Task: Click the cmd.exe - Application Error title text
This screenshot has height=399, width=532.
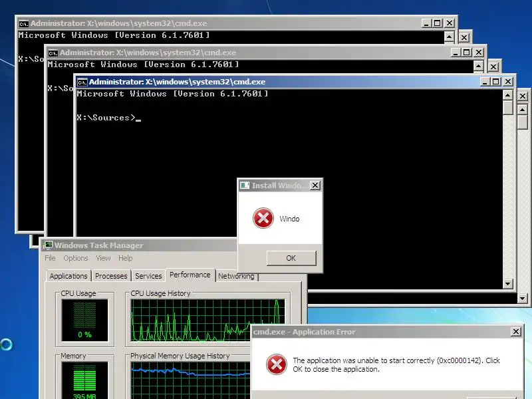Action: (x=305, y=332)
